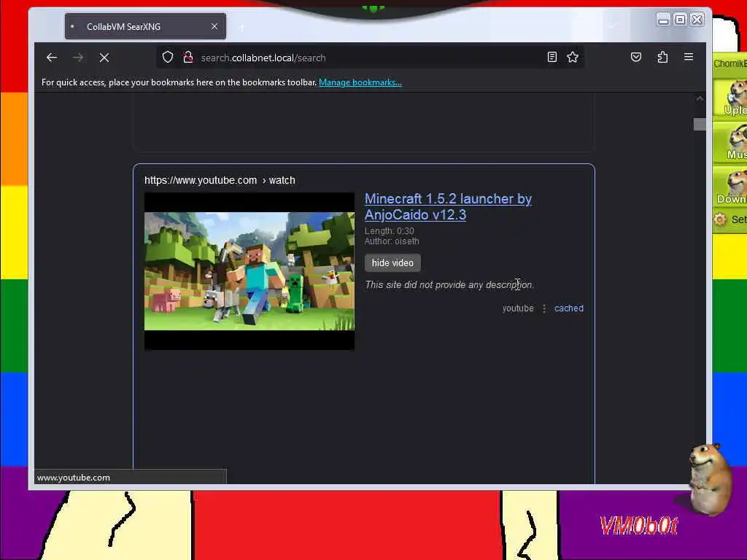The width and height of the screenshot is (747, 560).
Task: Click the padlock site security icon
Action: tap(188, 58)
